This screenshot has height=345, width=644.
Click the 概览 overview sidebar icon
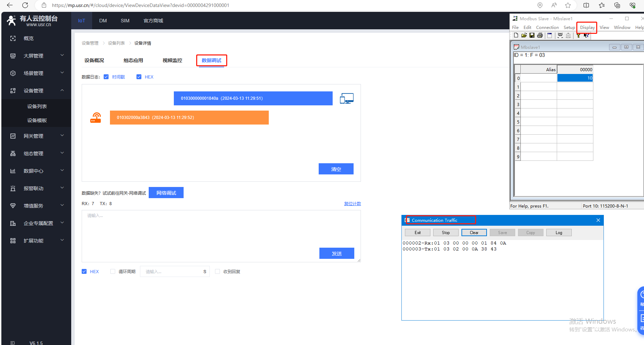tap(13, 38)
